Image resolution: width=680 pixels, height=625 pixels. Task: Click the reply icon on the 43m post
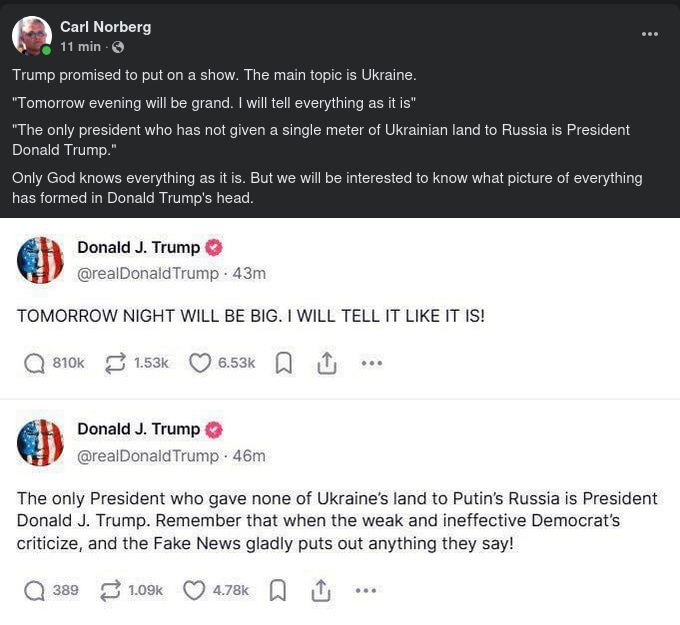click(35, 363)
